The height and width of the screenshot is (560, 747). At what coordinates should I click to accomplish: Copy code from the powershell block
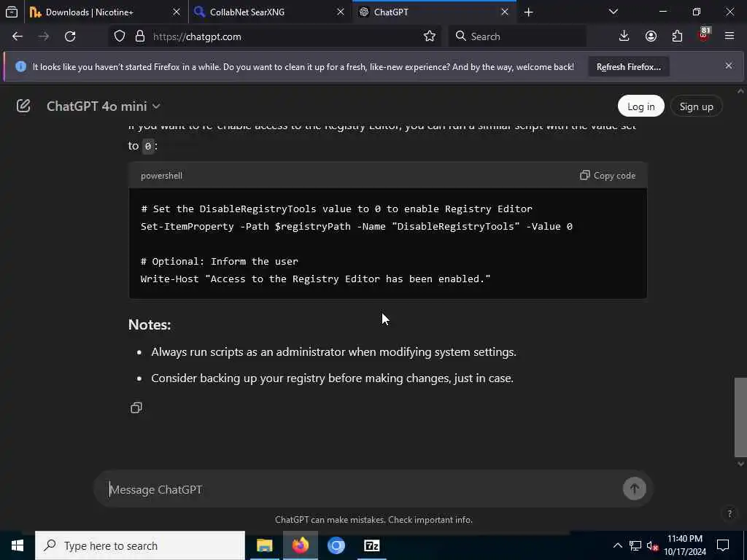(x=608, y=175)
